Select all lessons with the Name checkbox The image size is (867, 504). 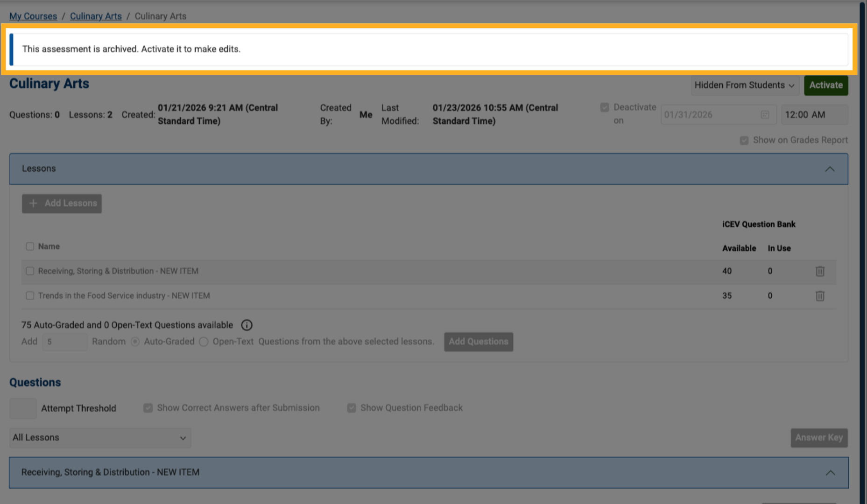30,246
